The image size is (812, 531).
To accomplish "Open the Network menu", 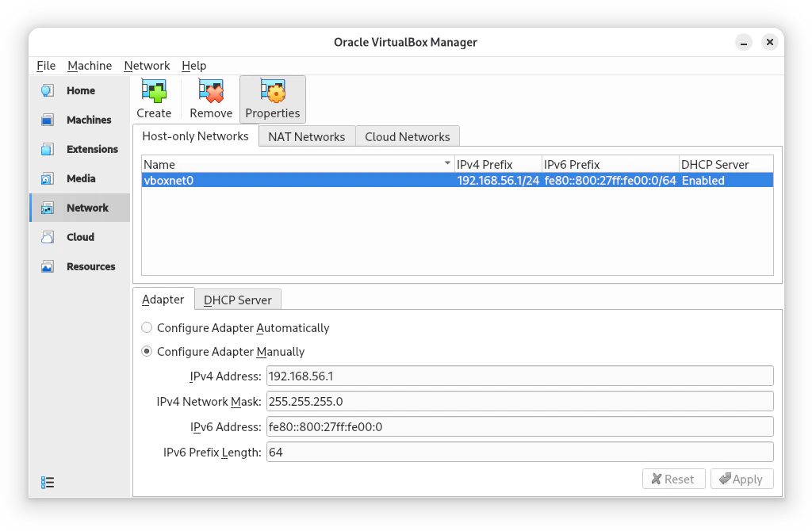I will click(147, 66).
